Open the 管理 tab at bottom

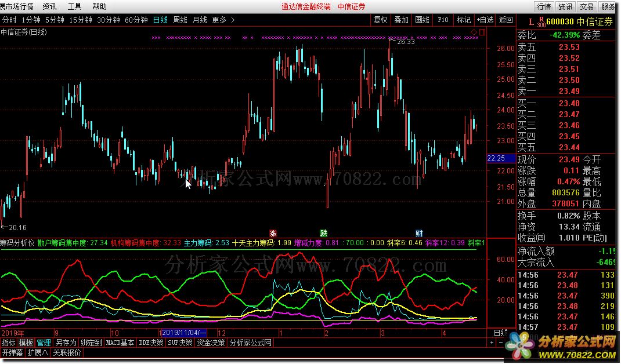pos(44,343)
